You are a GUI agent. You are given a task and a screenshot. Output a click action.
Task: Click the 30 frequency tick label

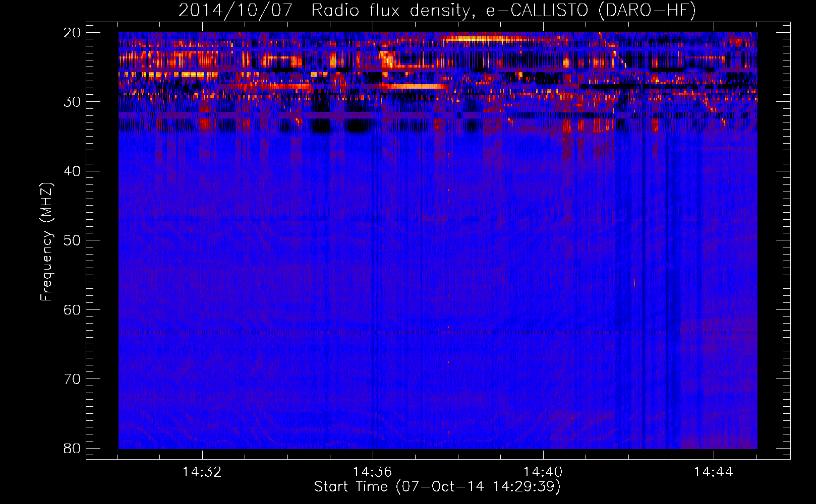72,102
